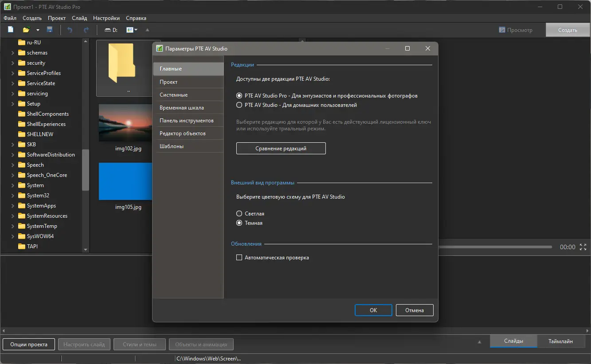Click the redo arrow icon
Screen dimensions: 591x364
click(86, 30)
